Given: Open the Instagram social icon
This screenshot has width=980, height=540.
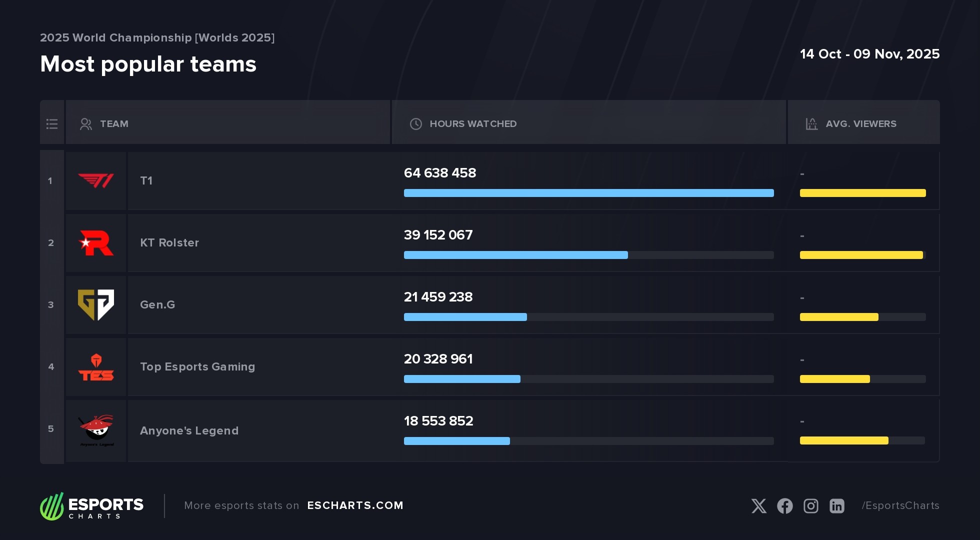Looking at the screenshot, I should [811, 506].
